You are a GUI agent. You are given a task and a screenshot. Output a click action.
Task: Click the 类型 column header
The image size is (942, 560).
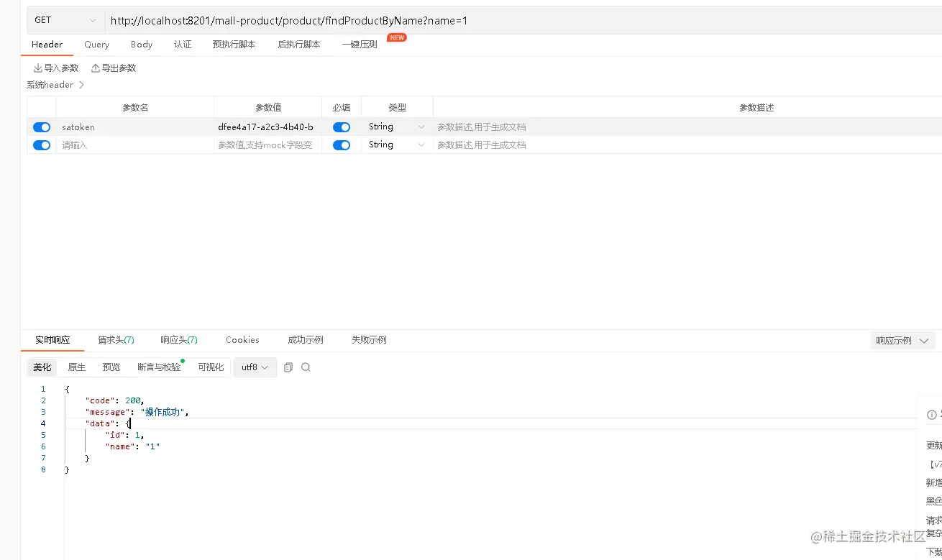[x=398, y=108]
